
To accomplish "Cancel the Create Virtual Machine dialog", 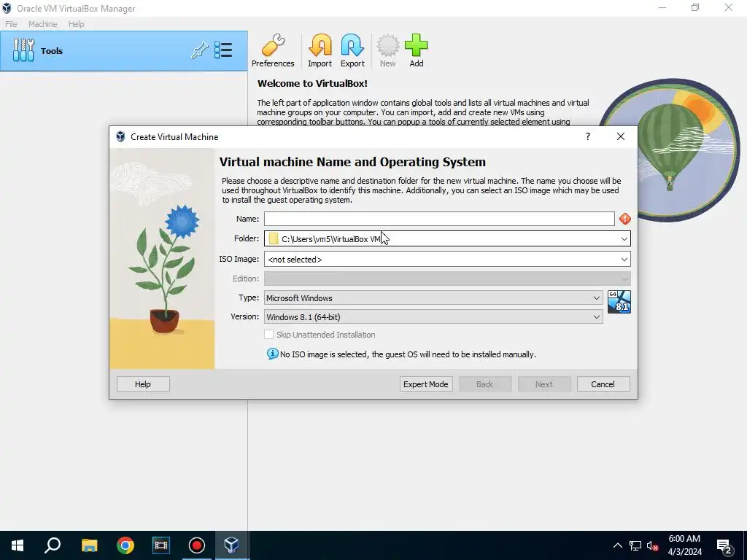I will point(603,384).
